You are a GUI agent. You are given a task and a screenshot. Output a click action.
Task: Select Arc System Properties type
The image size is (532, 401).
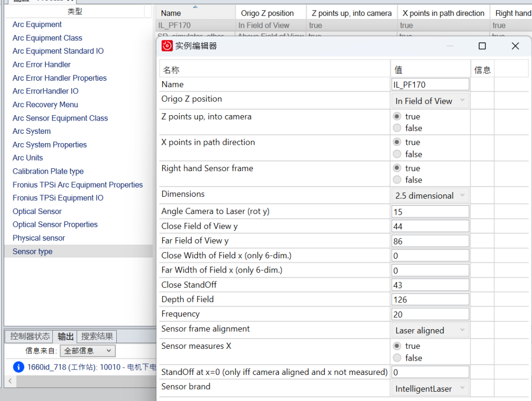(x=50, y=145)
